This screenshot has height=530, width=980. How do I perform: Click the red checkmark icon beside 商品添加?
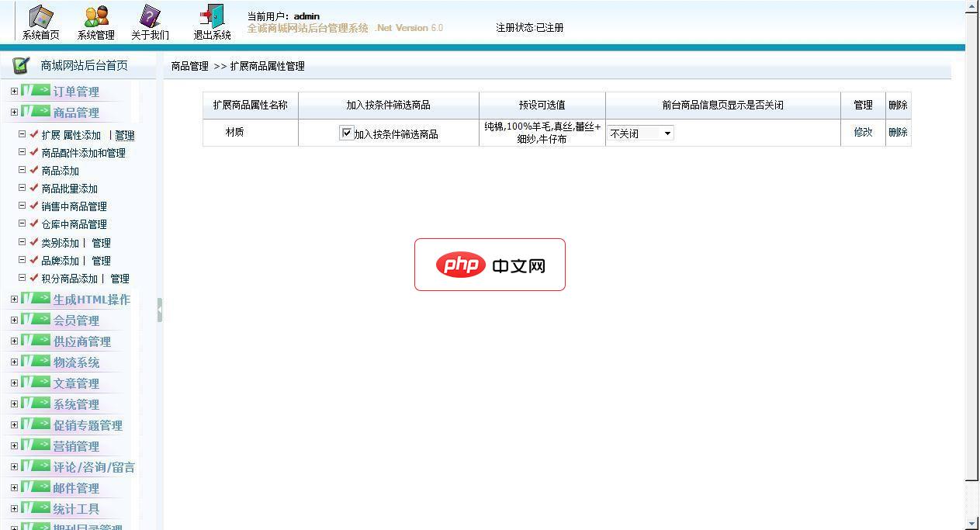pyautogui.click(x=33, y=171)
